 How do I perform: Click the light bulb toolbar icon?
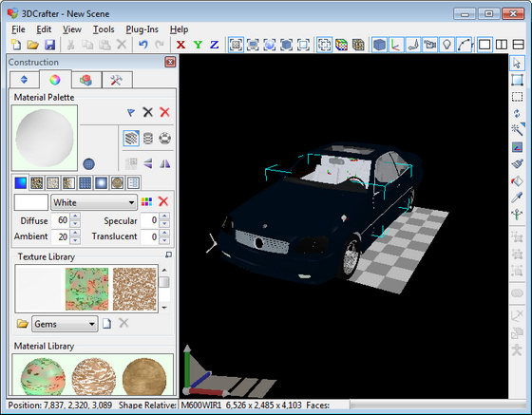[x=446, y=45]
